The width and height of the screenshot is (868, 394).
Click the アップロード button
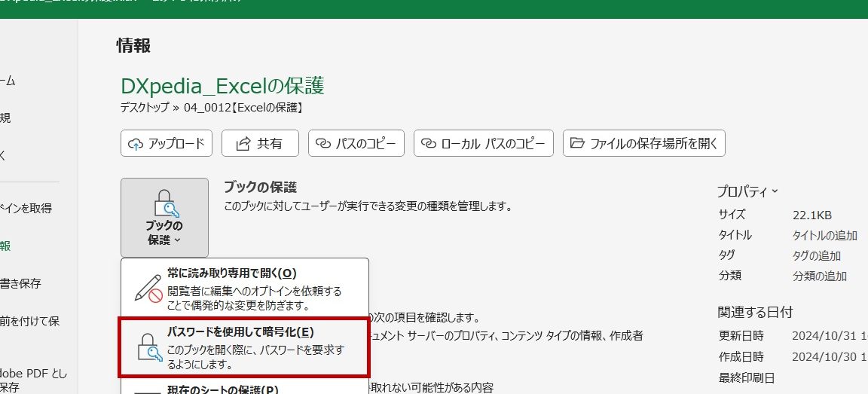[166, 143]
